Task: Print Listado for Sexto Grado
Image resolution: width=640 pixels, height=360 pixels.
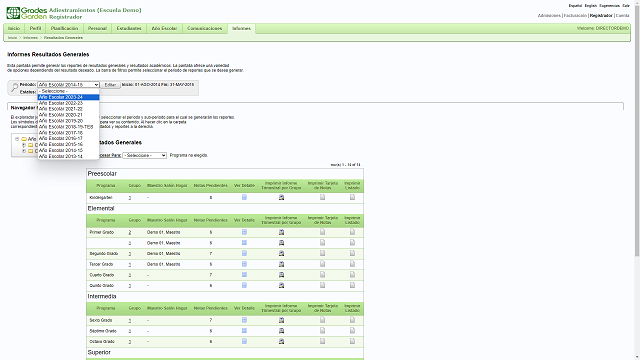Action: (352, 320)
